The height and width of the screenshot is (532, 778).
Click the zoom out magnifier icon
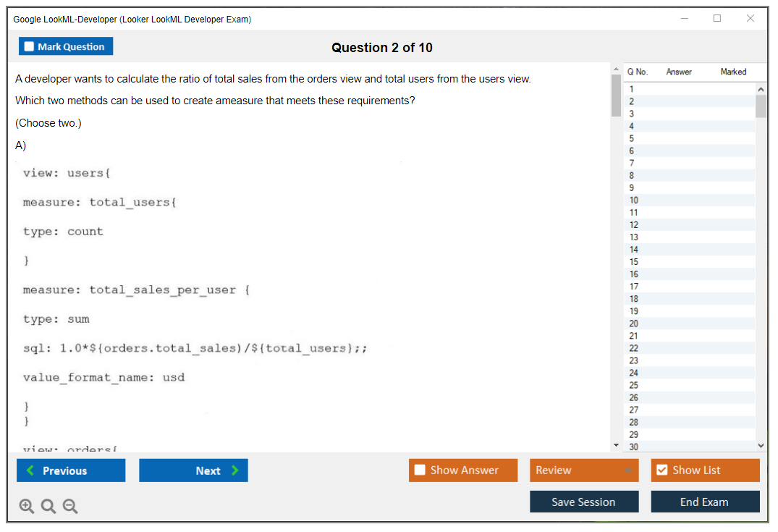70,506
